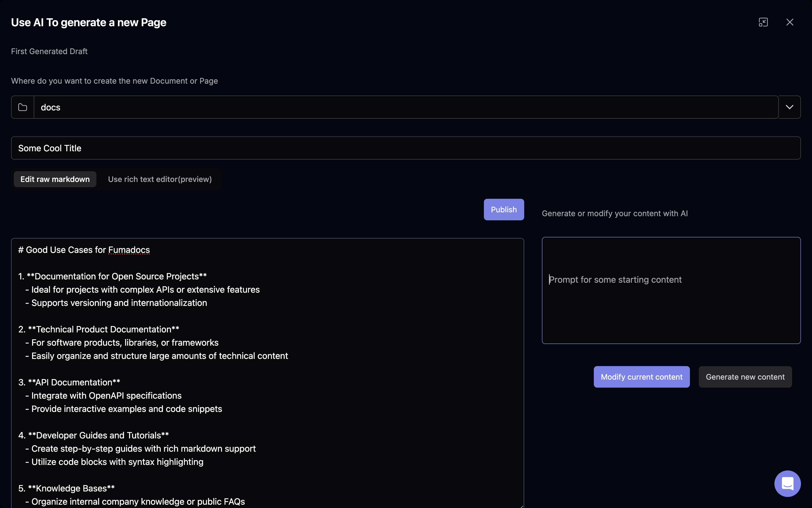Click the underlined word Fumadocs in editor
This screenshot has height=508, width=812.
pyautogui.click(x=129, y=250)
